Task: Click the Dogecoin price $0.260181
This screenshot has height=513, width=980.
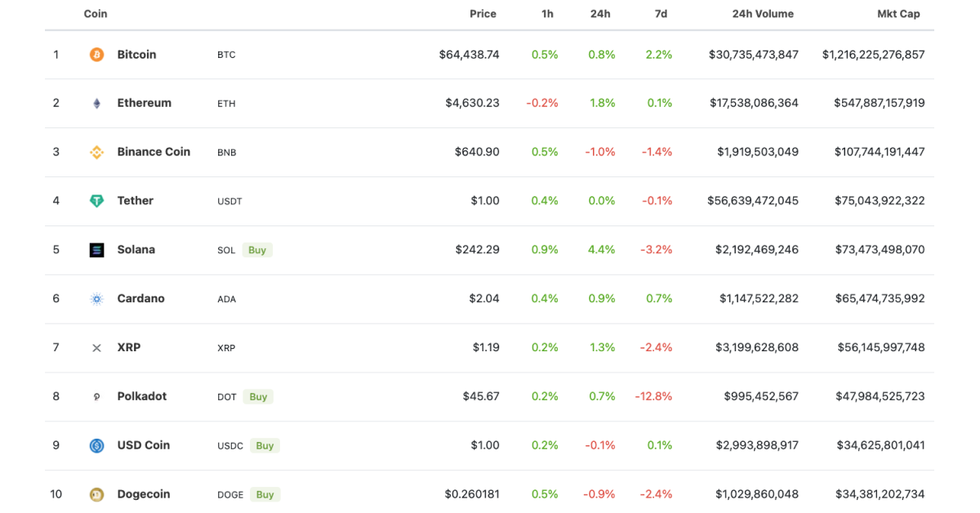Action: pyautogui.click(x=472, y=494)
